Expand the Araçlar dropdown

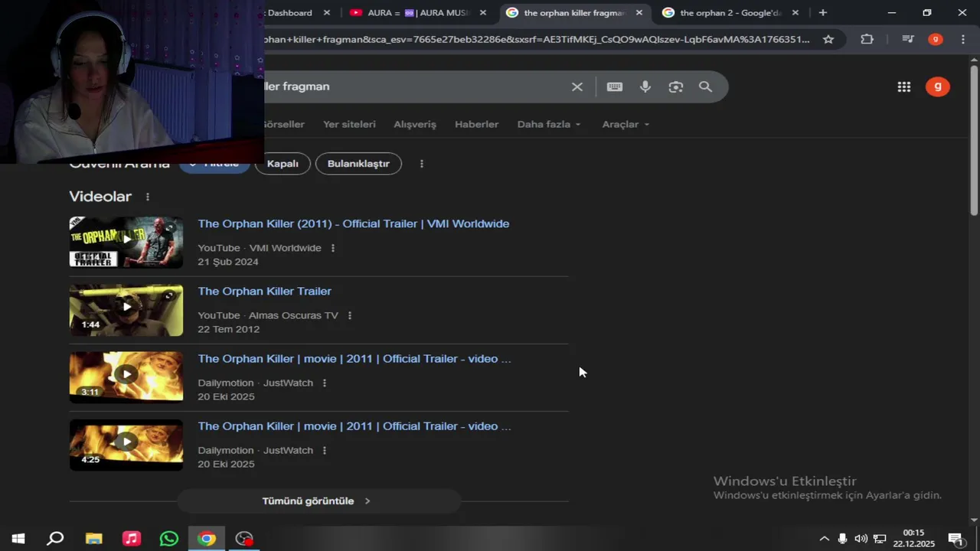[x=626, y=124]
